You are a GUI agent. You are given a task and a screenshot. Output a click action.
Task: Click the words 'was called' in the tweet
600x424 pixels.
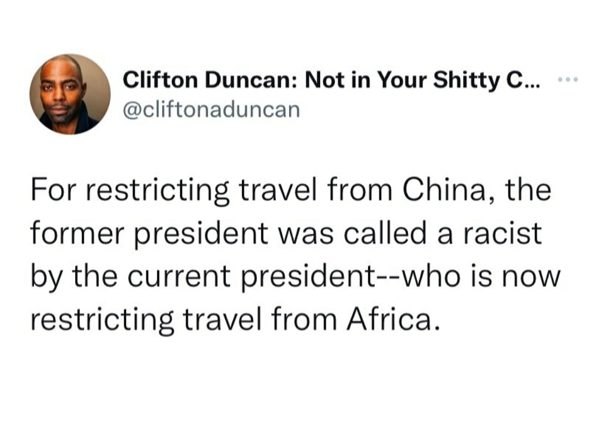[x=351, y=233]
